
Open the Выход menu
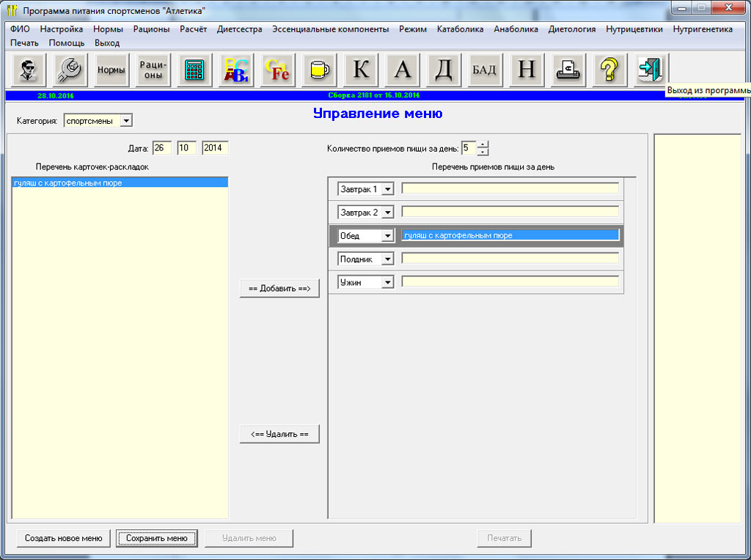coord(107,43)
